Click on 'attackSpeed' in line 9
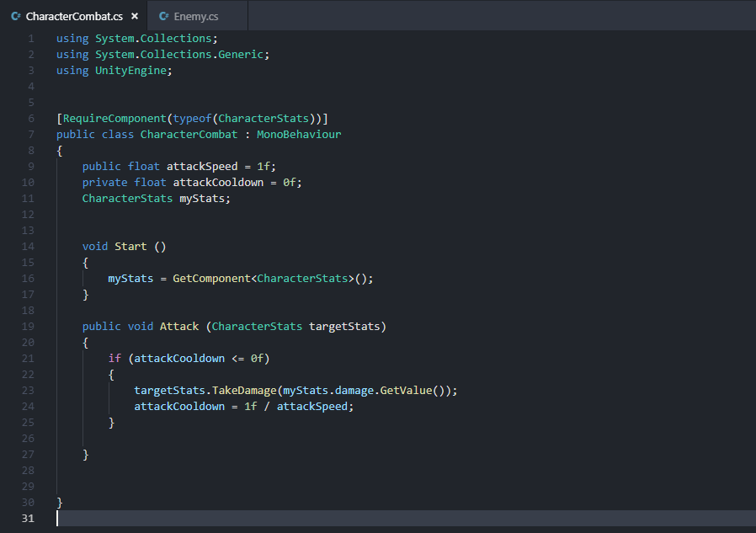Viewport: 756px width, 533px height. pyautogui.click(x=202, y=167)
